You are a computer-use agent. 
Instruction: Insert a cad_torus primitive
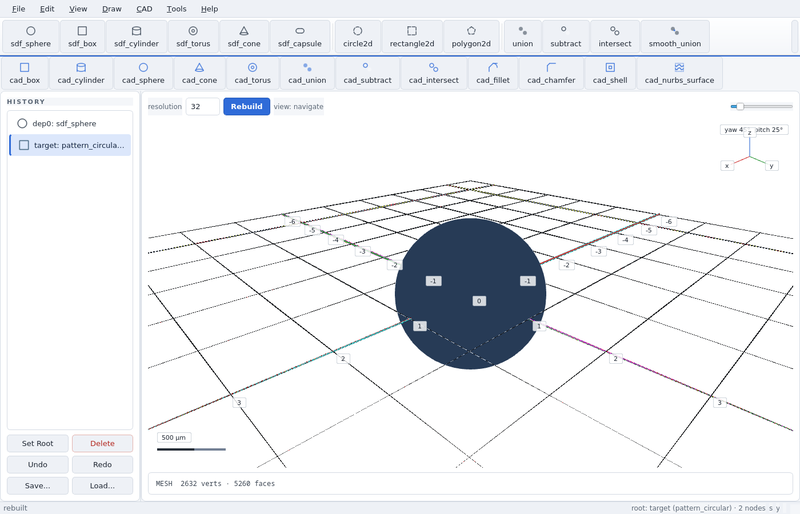coord(253,74)
